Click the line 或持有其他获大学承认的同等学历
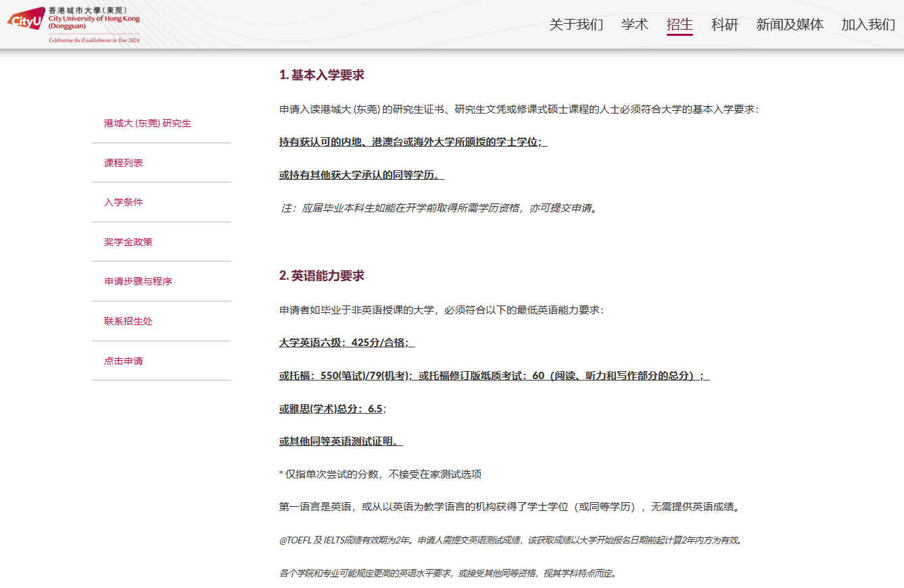The width and height of the screenshot is (904, 588). point(362,175)
